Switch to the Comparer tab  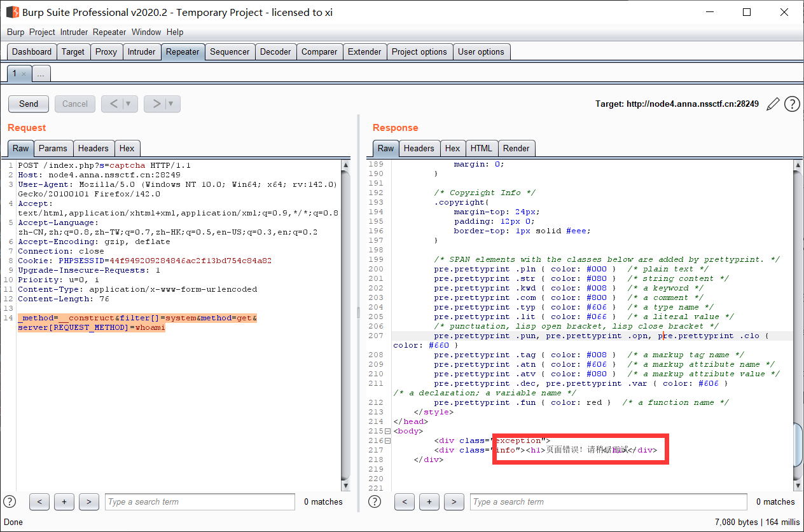pos(319,52)
